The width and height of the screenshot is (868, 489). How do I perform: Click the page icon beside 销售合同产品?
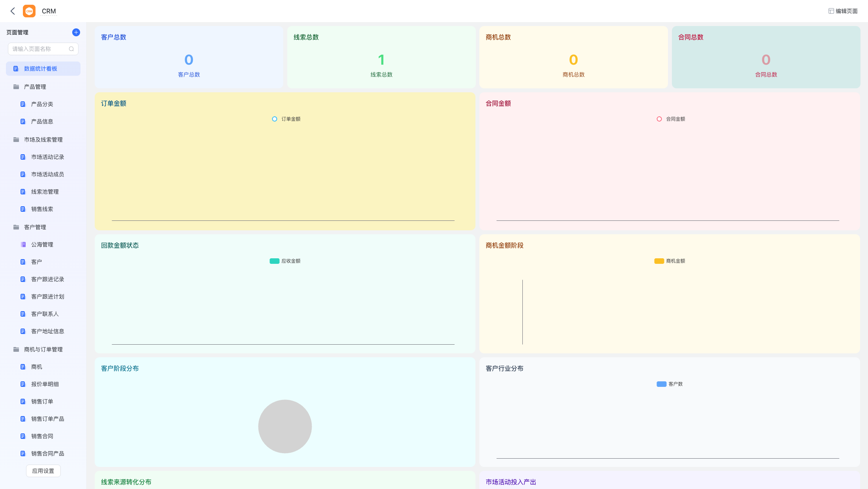(23, 454)
